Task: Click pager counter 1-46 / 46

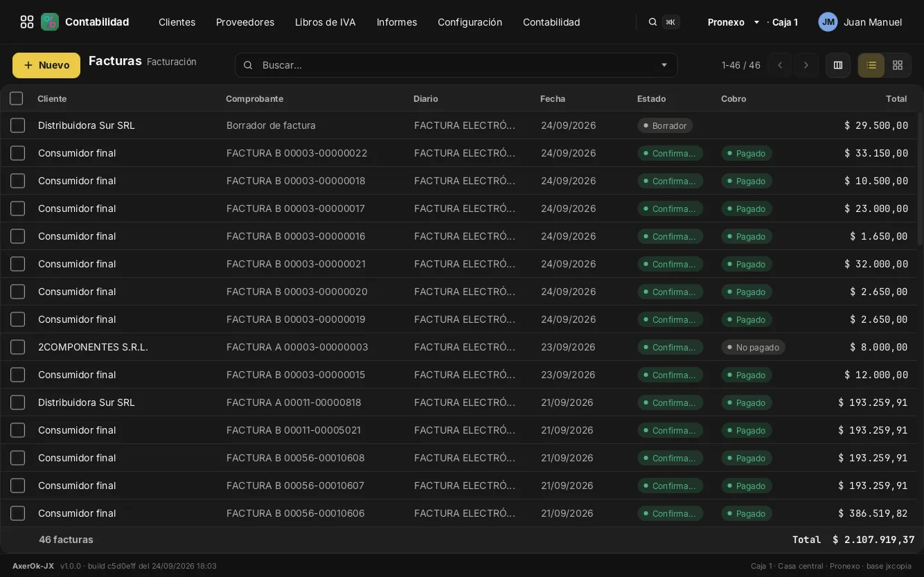Action: point(741,65)
